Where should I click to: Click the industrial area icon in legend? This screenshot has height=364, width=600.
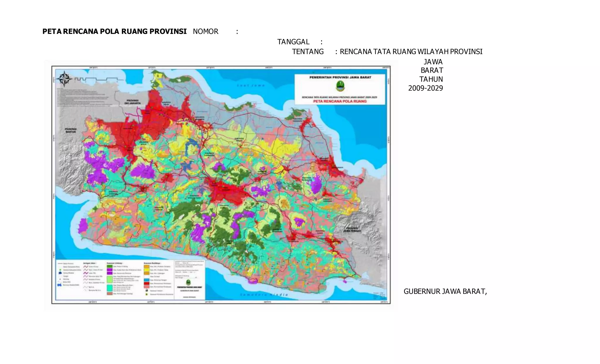click(x=147, y=290)
